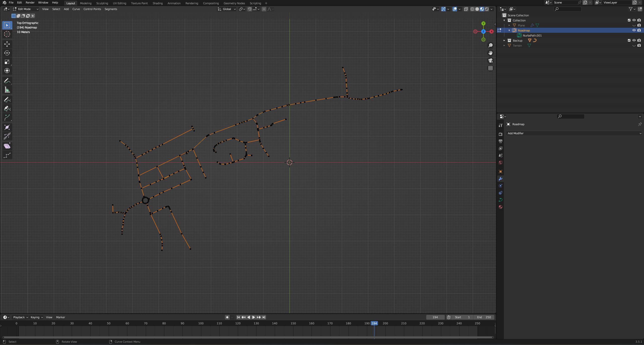Click the Modifier Properties wrench icon
Screen dimensions: 644x345
(501, 178)
